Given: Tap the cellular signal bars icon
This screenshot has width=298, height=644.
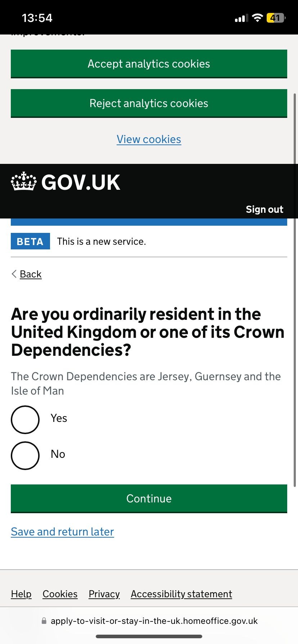Looking at the screenshot, I should point(241,18).
